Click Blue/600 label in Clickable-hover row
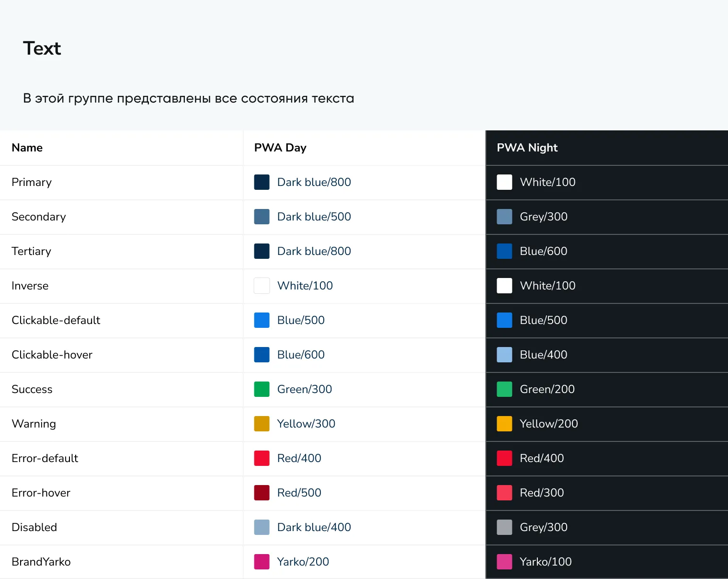728x579 pixels. click(301, 355)
